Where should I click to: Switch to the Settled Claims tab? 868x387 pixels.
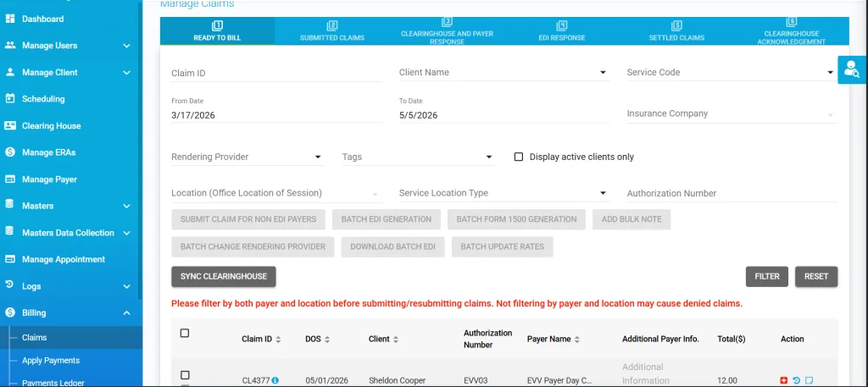[x=676, y=31]
